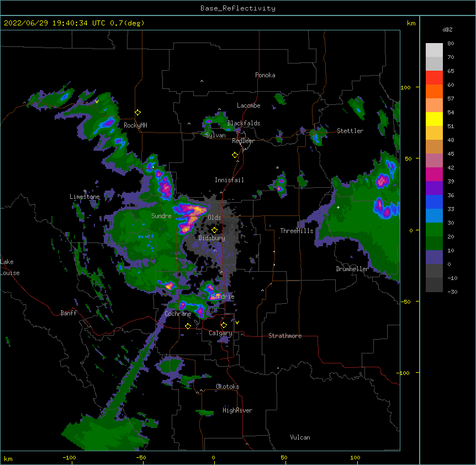
Task: Click the Calgary city label
Action: click(220, 333)
